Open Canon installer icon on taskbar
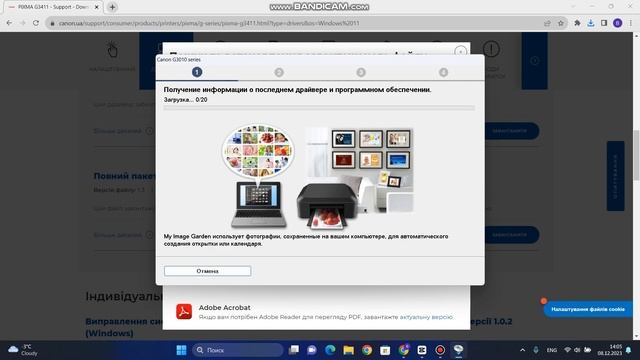This screenshot has height=360, width=640. [458, 350]
